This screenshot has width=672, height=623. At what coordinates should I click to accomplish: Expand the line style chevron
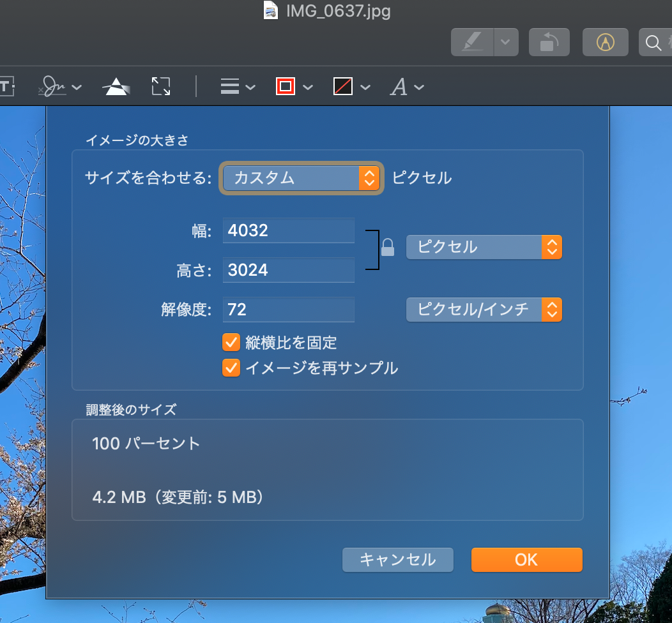pyautogui.click(x=250, y=87)
